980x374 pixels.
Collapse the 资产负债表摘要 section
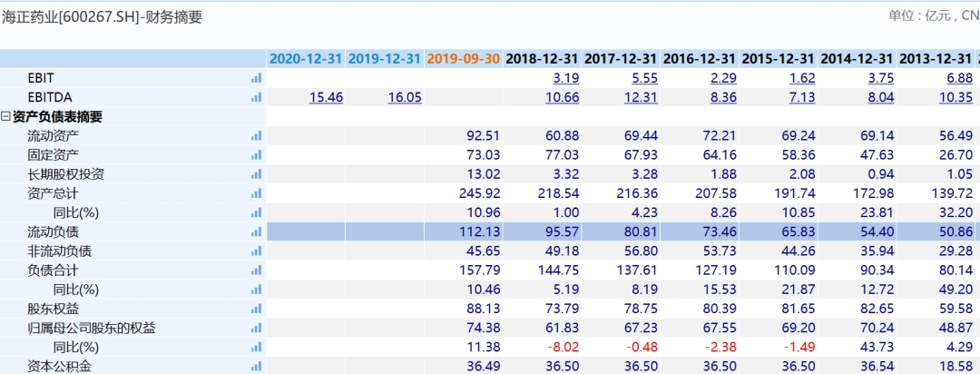click(x=5, y=117)
